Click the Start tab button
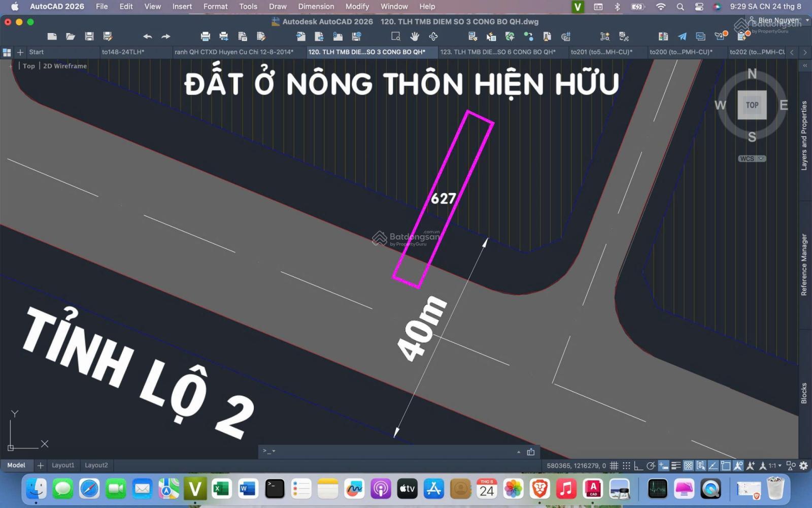Screen dimensions: 812x508 (36, 52)
